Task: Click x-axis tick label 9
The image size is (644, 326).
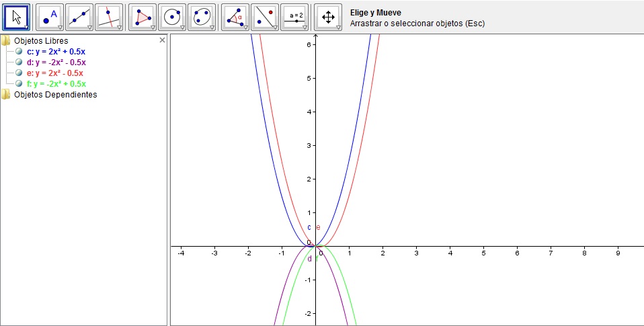Action: click(618, 253)
